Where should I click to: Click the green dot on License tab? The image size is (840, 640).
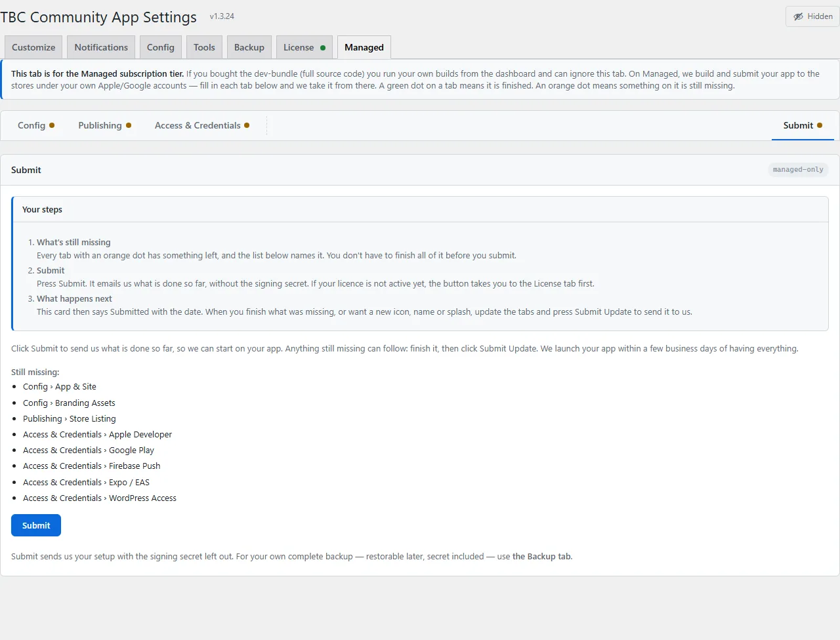323,48
